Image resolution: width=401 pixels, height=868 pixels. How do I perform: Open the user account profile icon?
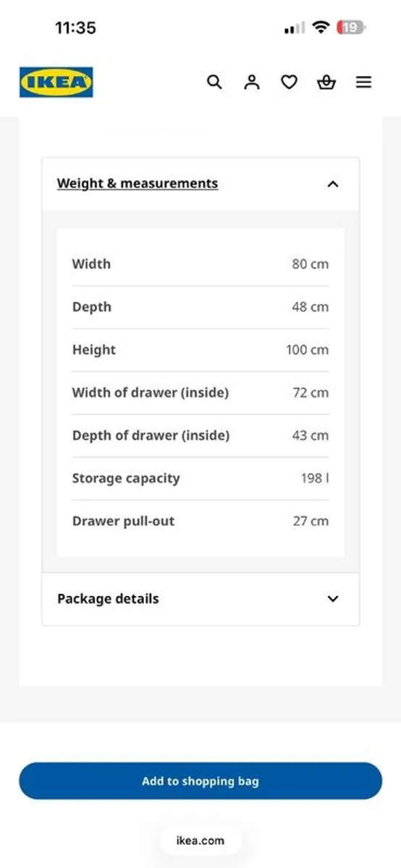pyautogui.click(x=251, y=82)
